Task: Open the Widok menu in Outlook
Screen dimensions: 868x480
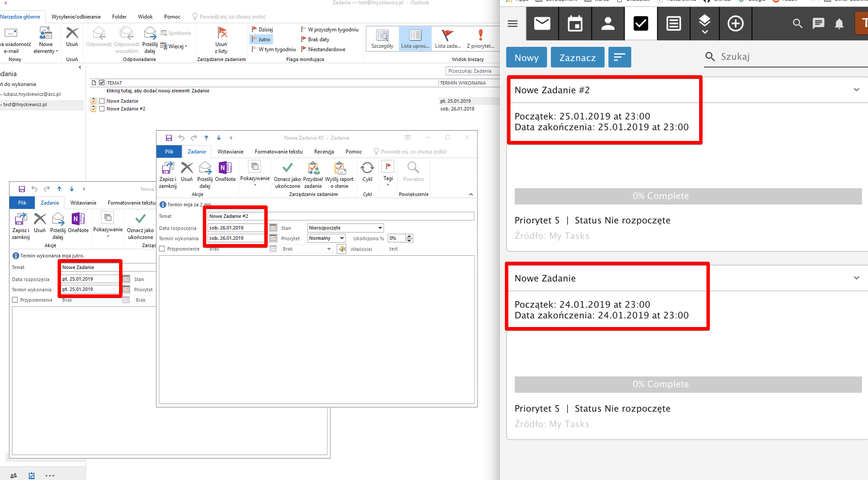Action: click(145, 17)
